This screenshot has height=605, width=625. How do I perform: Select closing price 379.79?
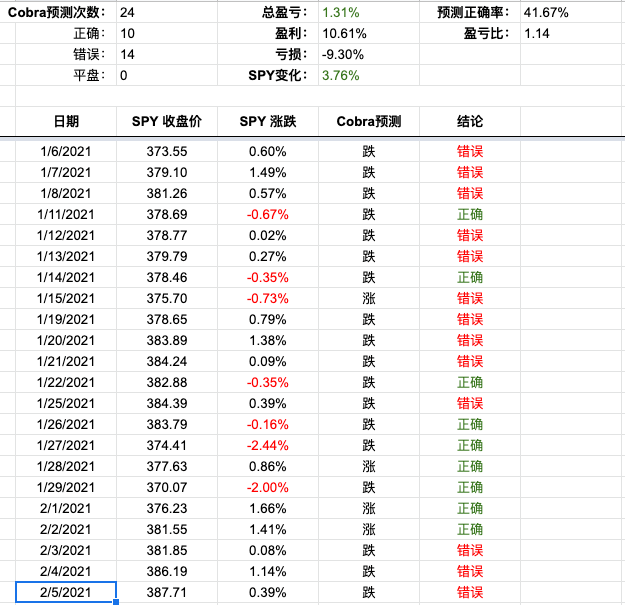167,257
